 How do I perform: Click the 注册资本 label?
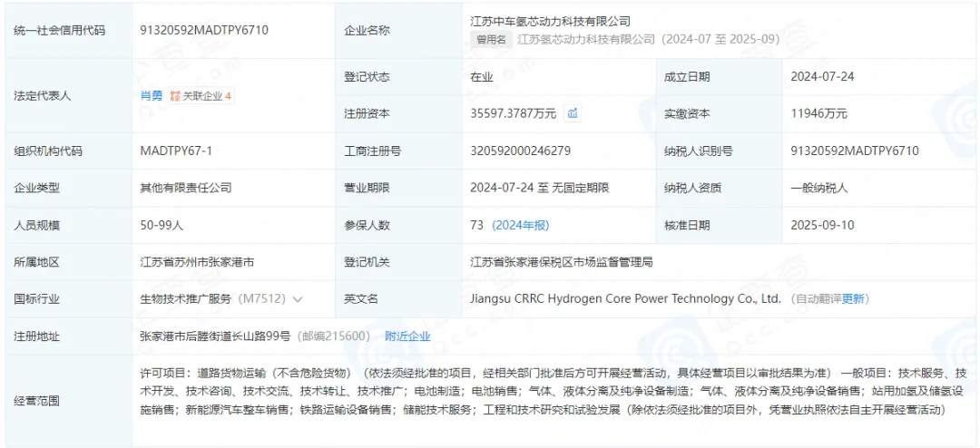367,113
